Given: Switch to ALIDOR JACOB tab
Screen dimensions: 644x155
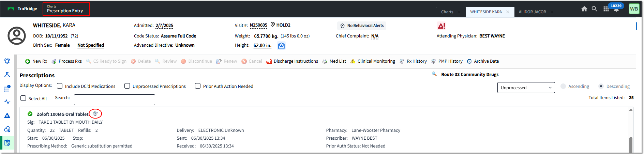Looking at the screenshot, I should [x=532, y=12].
